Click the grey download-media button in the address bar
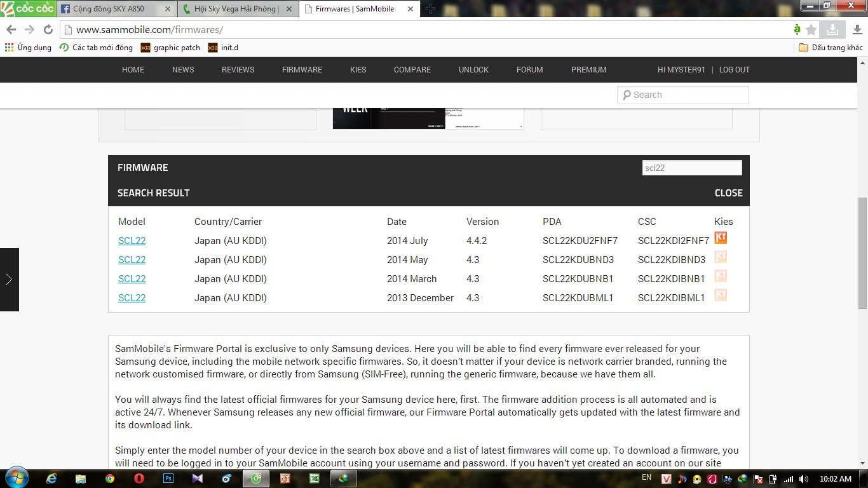Screen dimensions: 868x488 [x=832, y=29]
